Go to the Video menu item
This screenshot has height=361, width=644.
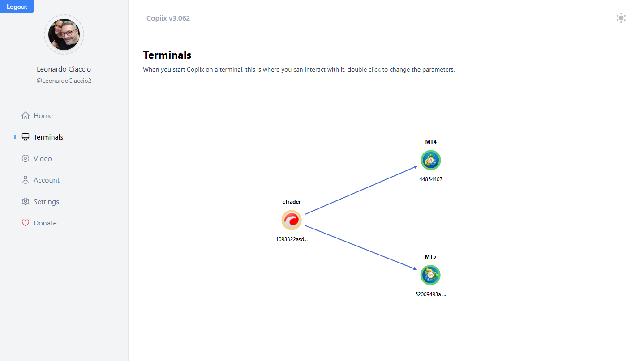point(43,158)
